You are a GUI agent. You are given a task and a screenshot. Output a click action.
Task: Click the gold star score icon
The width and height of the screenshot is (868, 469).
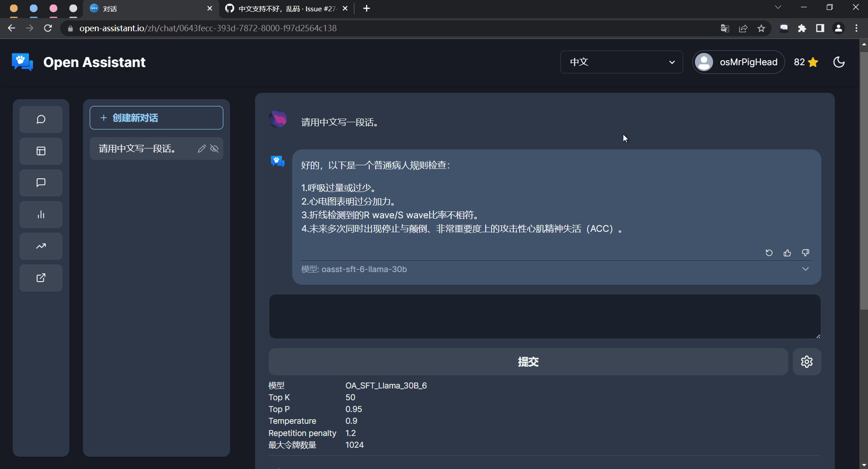pos(813,62)
